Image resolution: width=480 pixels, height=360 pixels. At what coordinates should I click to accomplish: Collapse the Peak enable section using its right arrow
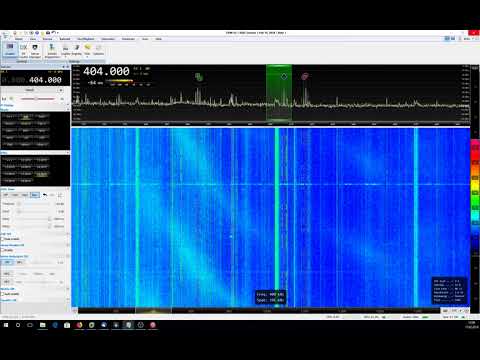[68, 234]
